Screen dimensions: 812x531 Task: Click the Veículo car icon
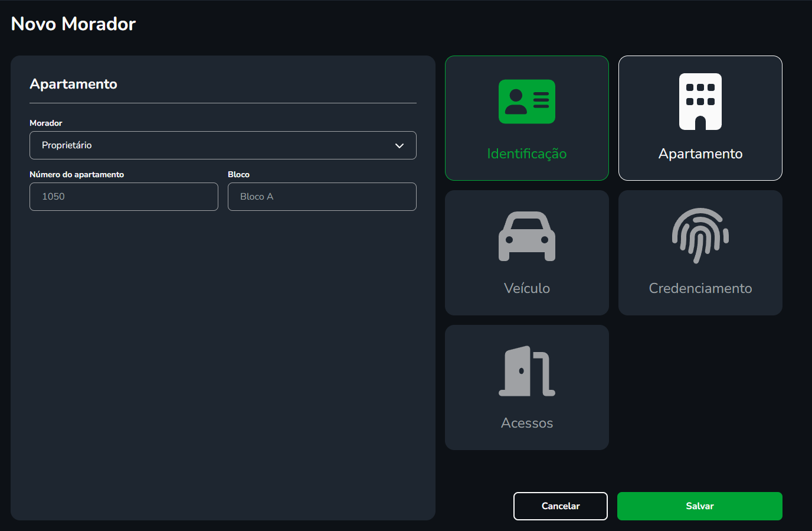526,236
